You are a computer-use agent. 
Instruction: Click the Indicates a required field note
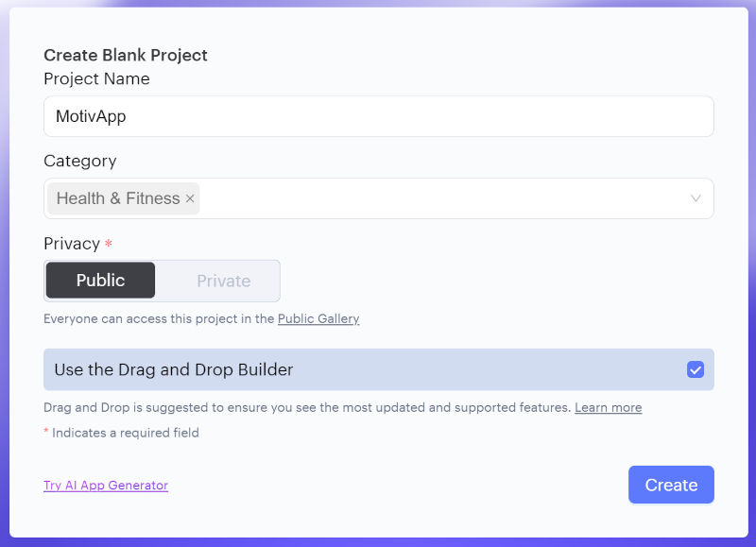point(125,433)
